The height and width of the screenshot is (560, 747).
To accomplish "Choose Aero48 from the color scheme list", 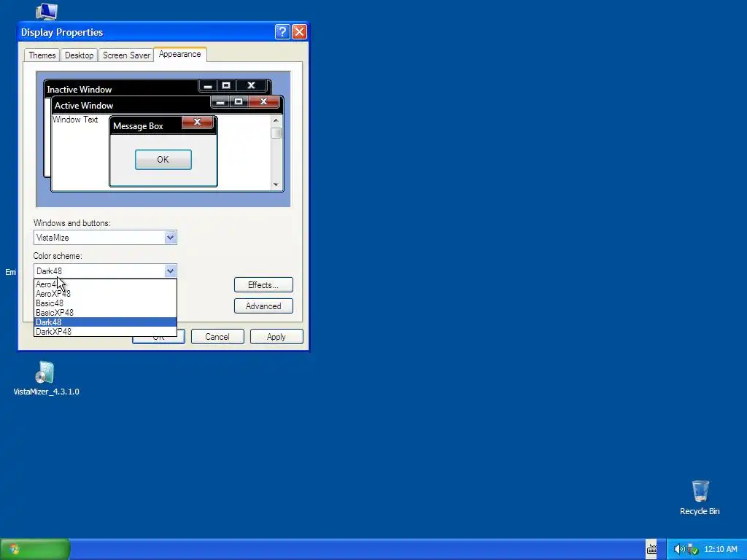I will pyautogui.click(x=105, y=284).
